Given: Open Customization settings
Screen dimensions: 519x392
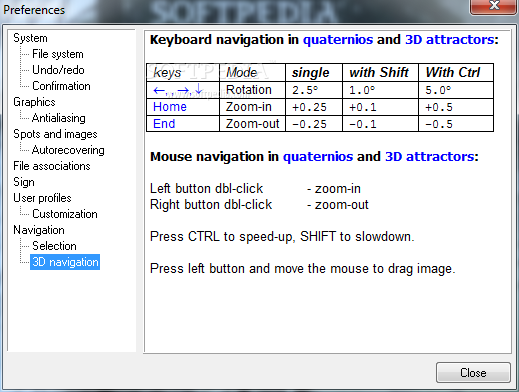Looking at the screenshot, I should pos(65,214).
